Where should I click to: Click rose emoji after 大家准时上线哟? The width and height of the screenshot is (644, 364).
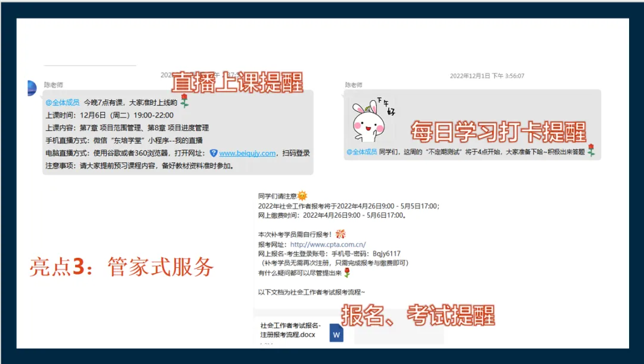pyautogui.click(x=184, y=101)
